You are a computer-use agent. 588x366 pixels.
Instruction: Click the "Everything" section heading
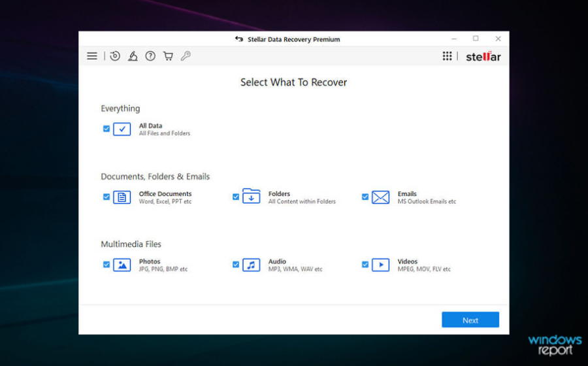[x=120, y=108]
